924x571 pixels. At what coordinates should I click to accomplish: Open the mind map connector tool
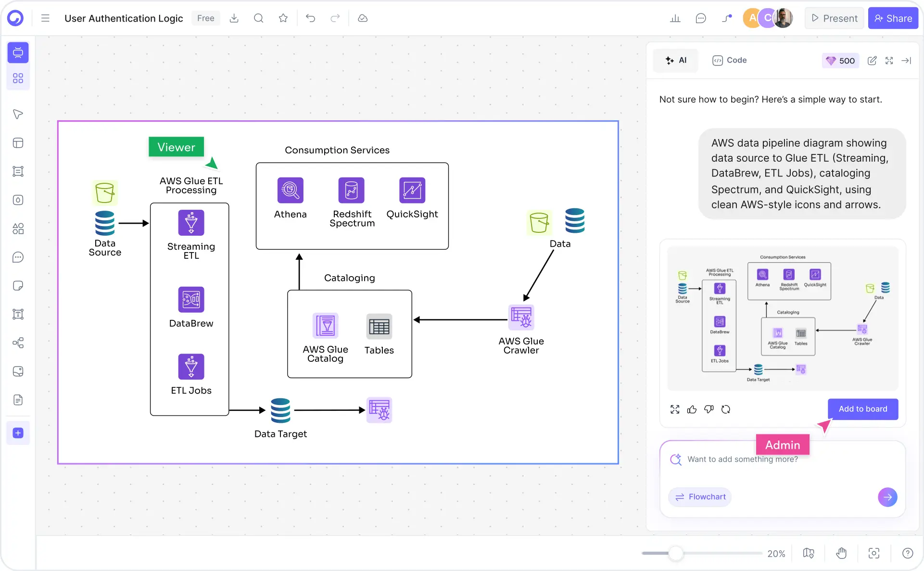click(18, 343)
